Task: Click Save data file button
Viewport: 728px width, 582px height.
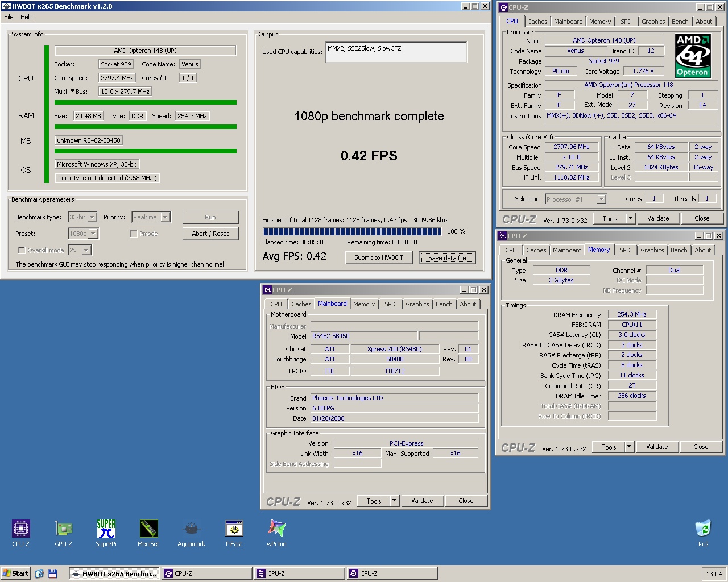Action: (447, 258)
